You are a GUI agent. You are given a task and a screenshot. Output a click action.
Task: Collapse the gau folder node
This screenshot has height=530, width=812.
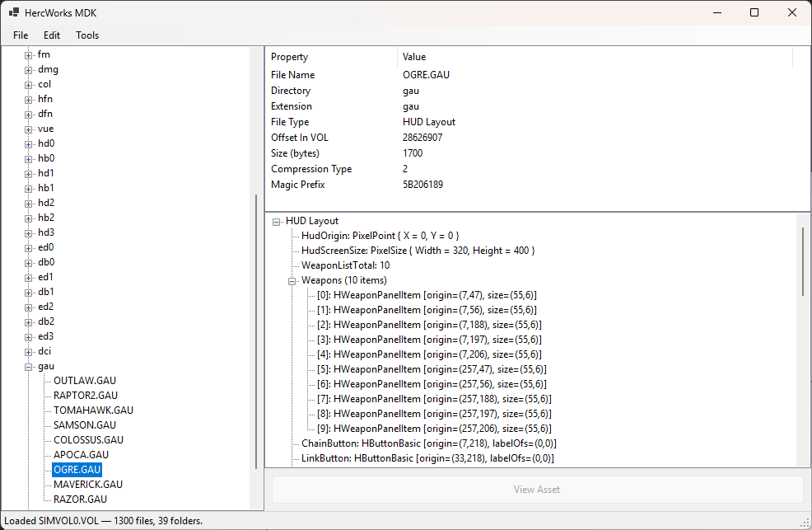pyautogui.click(x=29, y=367)
